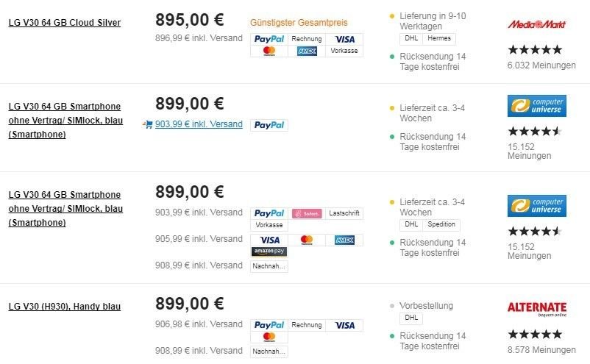Click the shopping cart icon beside 903,99 €
The width and height of the screenshot is (590, 364).
[x=147, y=124]
